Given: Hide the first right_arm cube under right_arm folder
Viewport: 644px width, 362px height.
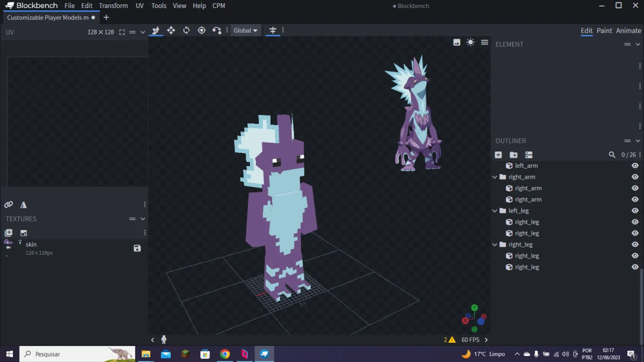Looking at the screenshot, I should tap(635, 188).
